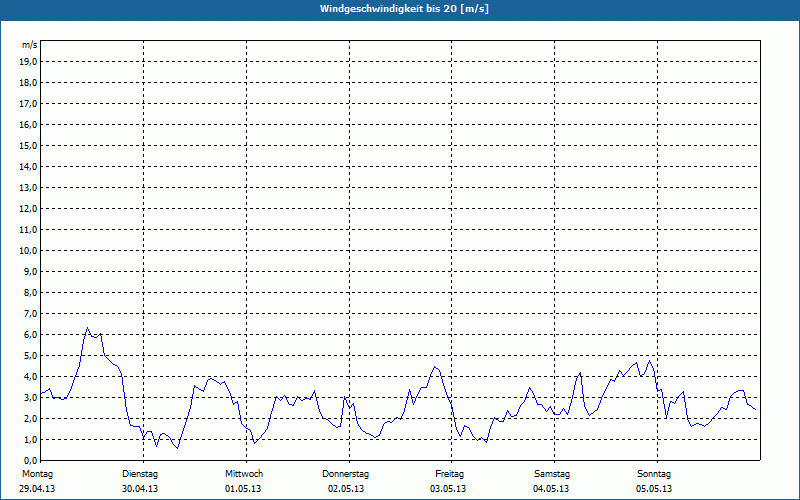Viewport: 800px width, 500px height.
Task: Click the date 30.04.13
Action: (140, 489)
